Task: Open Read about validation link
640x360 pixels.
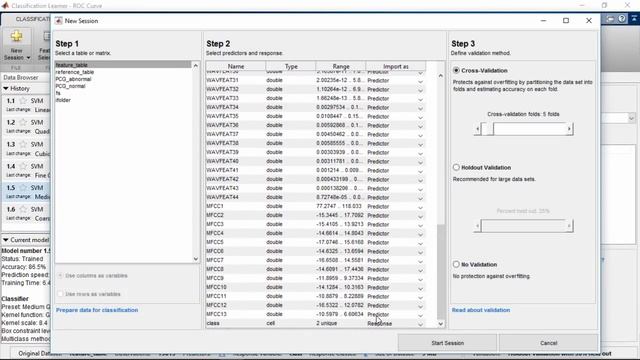Action: coord(481,310)
